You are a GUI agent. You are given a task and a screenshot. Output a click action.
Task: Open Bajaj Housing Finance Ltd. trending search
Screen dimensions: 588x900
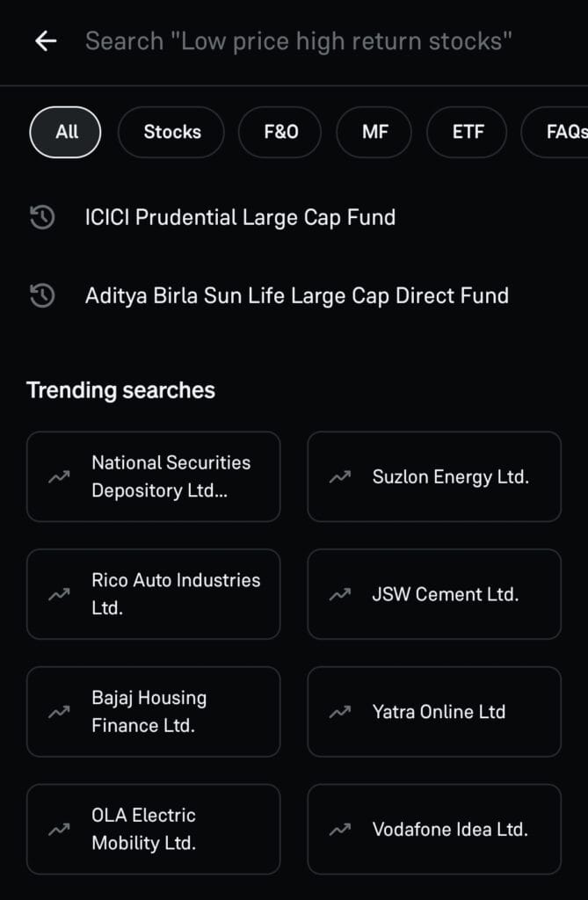click(154, 712)
